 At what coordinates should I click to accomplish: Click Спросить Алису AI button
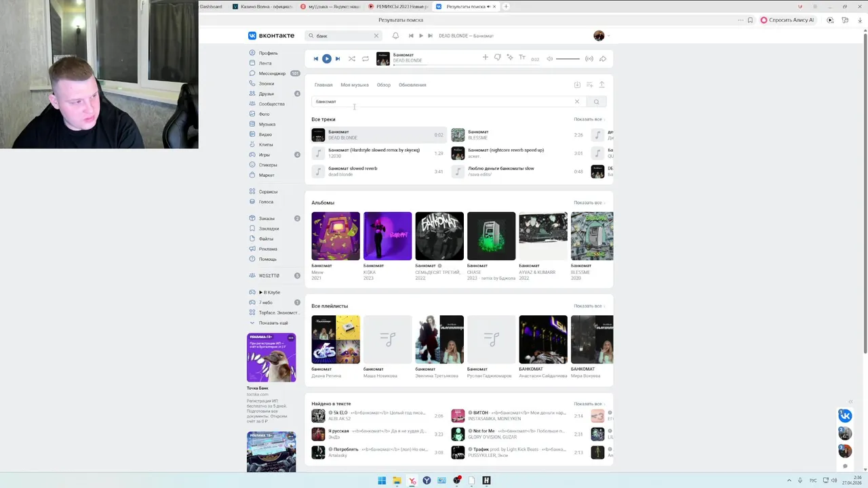pyautogui.click(x=787, y=20)
